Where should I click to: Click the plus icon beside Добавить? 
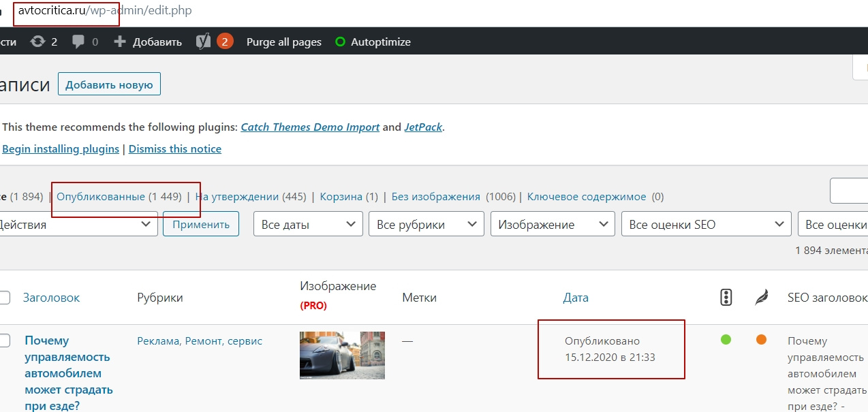[120, 42]
